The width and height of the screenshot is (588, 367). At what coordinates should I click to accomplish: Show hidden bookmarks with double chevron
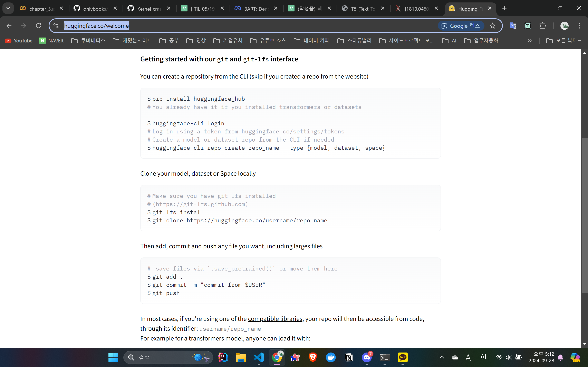tap(530, 41)
